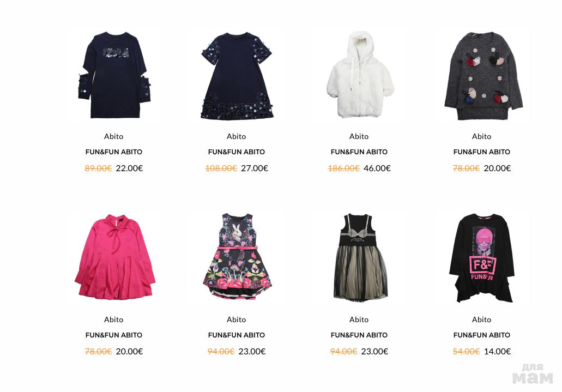Select Abito category label under pink dress
Screen dimensions: 562x392
tap(113, 319)
